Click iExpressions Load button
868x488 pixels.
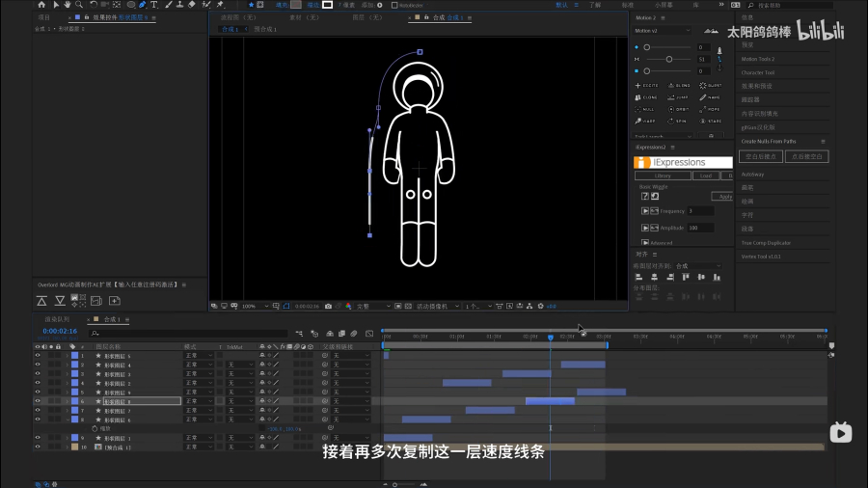pos(706,176)
